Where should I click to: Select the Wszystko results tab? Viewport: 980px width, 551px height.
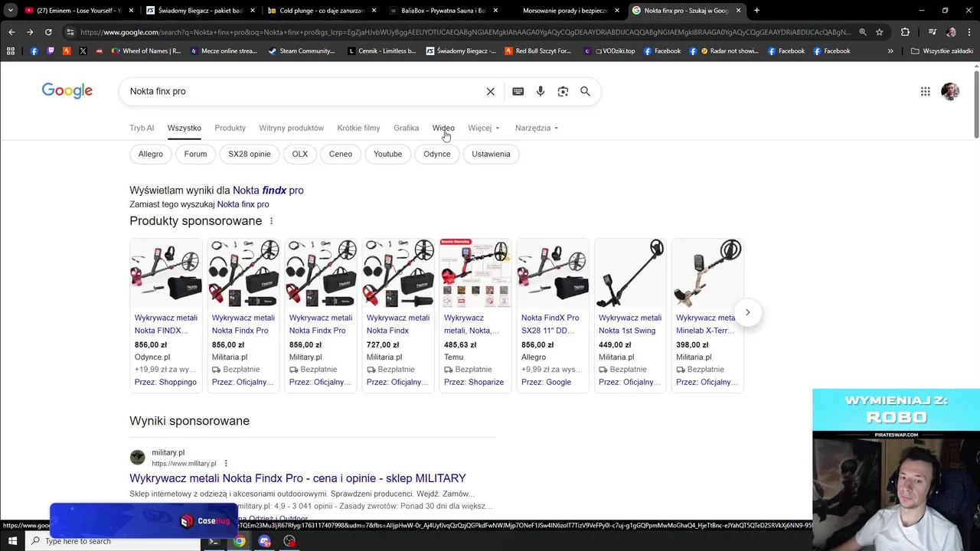185,128
